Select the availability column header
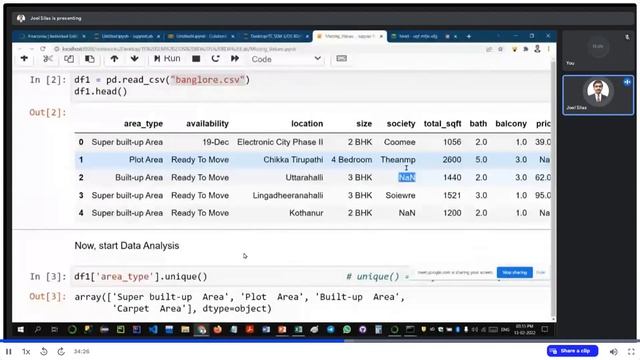The width and height of the screenshot is (640, 360). [207, 124]
